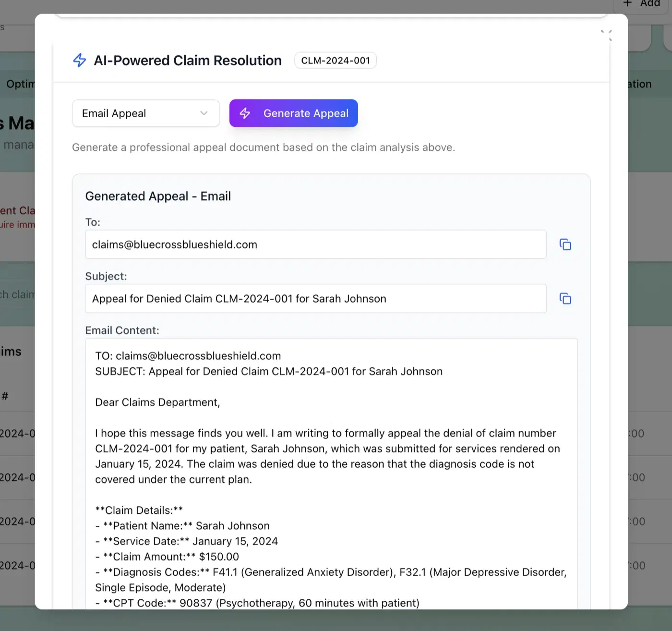Click the Dear Claims Department line
672x631 pixels.
(x=157, y=402)
